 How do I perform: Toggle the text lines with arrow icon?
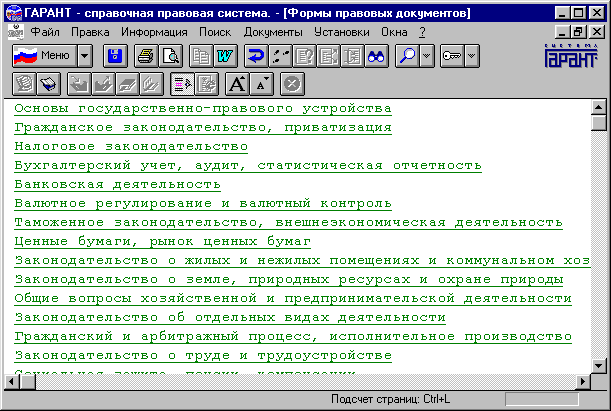(x=183, y=84)
